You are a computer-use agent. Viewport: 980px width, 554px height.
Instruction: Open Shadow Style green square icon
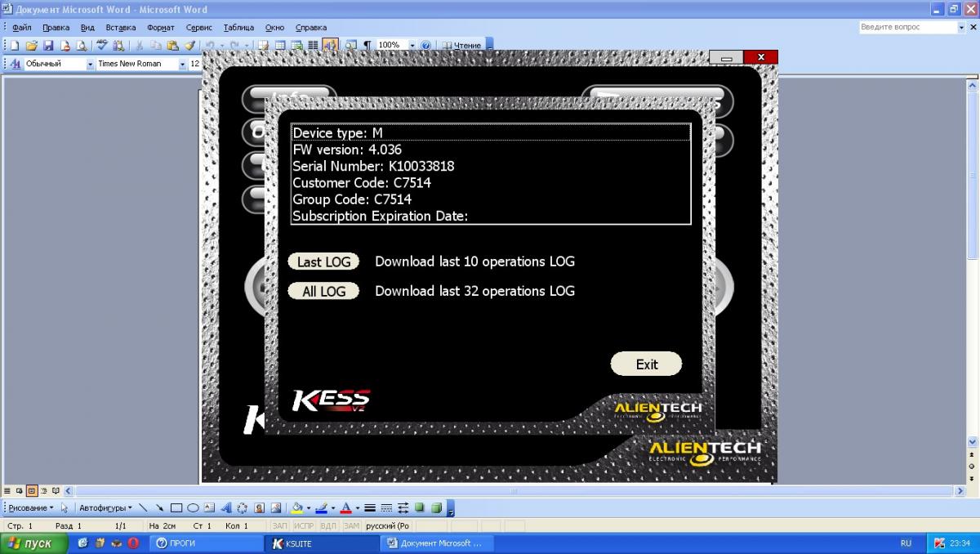coord(419,508)
